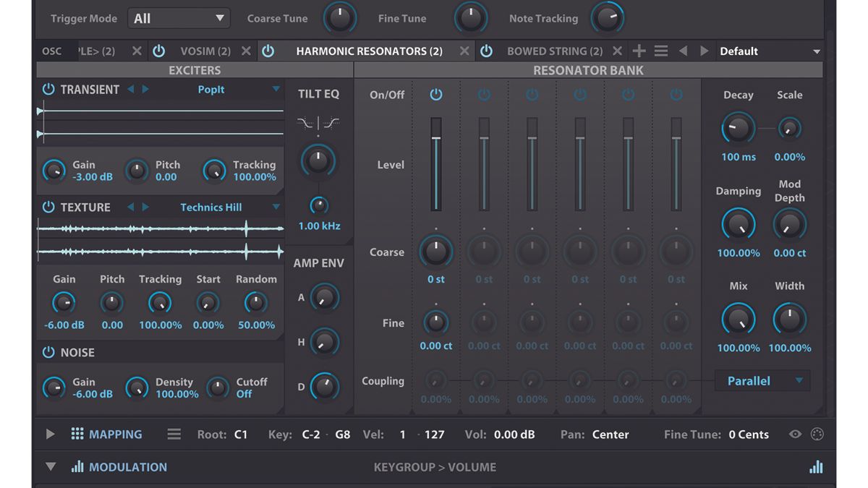Click the crosshair icon beside the eye
This screenshot has height=488, width=868.
click(817, 435)
